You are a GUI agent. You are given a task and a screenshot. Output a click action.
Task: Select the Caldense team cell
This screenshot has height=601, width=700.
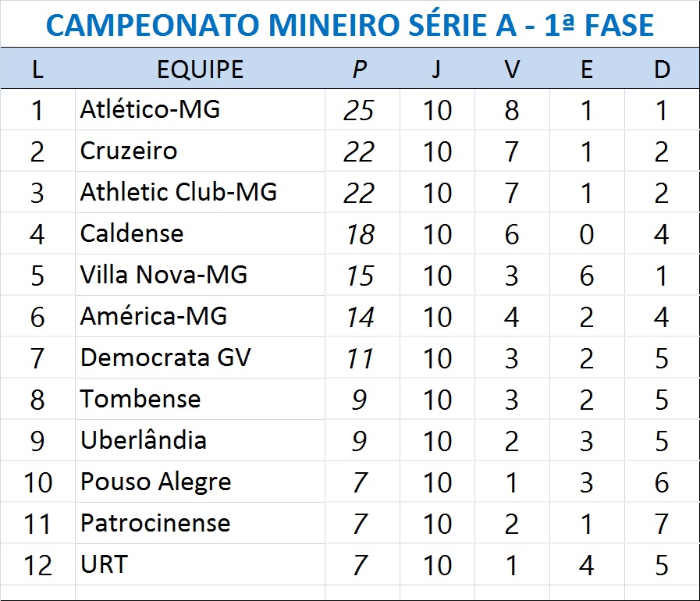pyautogui.click(x=132, y=233)
